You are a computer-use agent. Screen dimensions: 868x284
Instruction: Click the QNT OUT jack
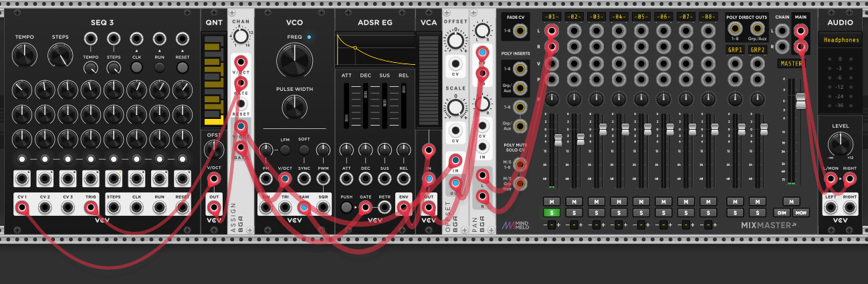(214, 208)
